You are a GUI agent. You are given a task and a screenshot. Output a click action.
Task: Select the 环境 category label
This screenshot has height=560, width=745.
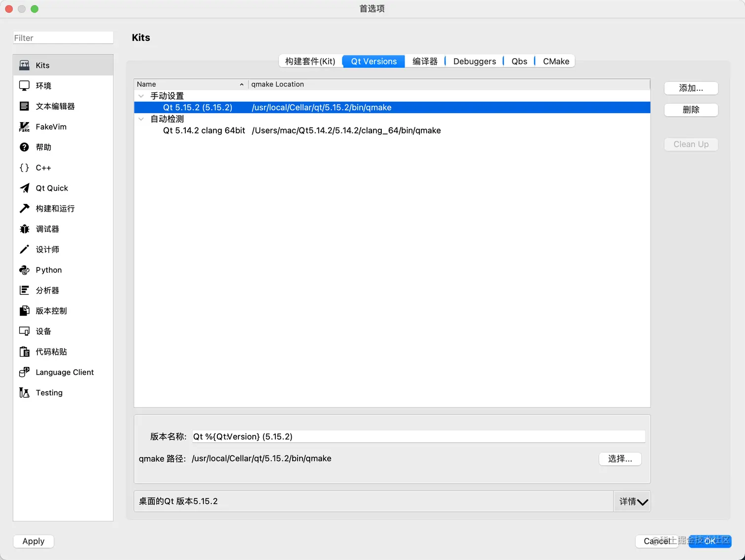tap(43, 86)
